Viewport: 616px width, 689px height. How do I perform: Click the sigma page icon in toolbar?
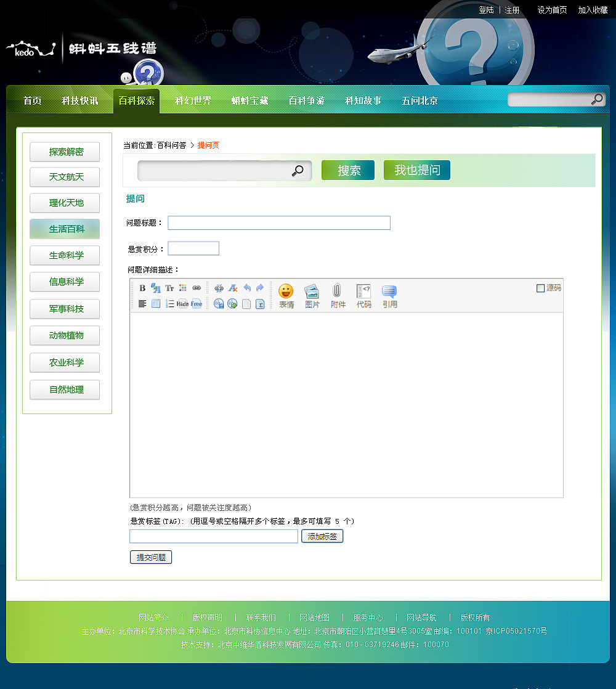[x=260, y=304]
